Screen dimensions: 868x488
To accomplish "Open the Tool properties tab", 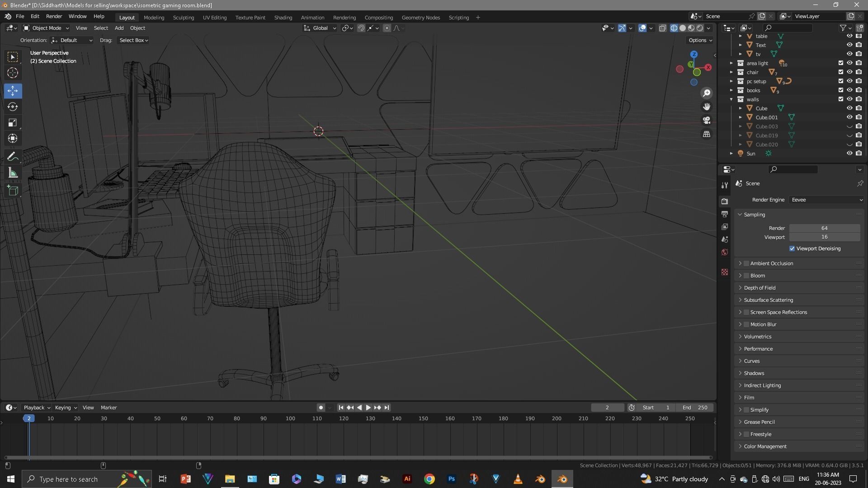I will (x=725, y=185).
